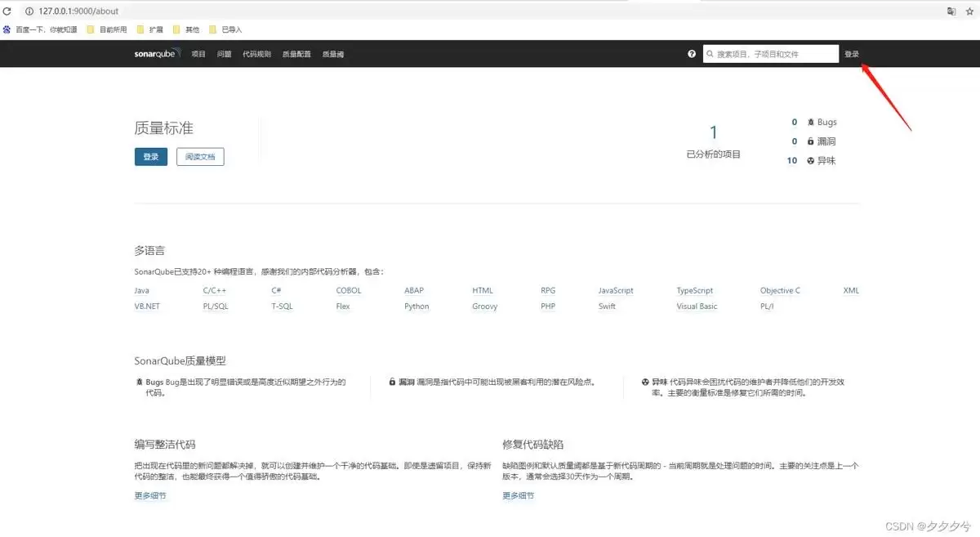Click the COBOL language link
The width and height of the screenshot is (980, 537).
coord(349,290)
